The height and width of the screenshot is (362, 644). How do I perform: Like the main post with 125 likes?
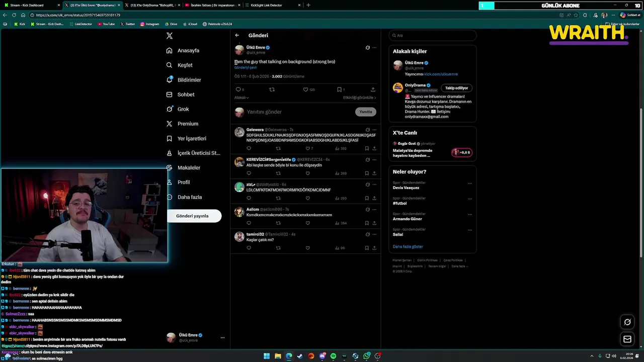point(305,89)
